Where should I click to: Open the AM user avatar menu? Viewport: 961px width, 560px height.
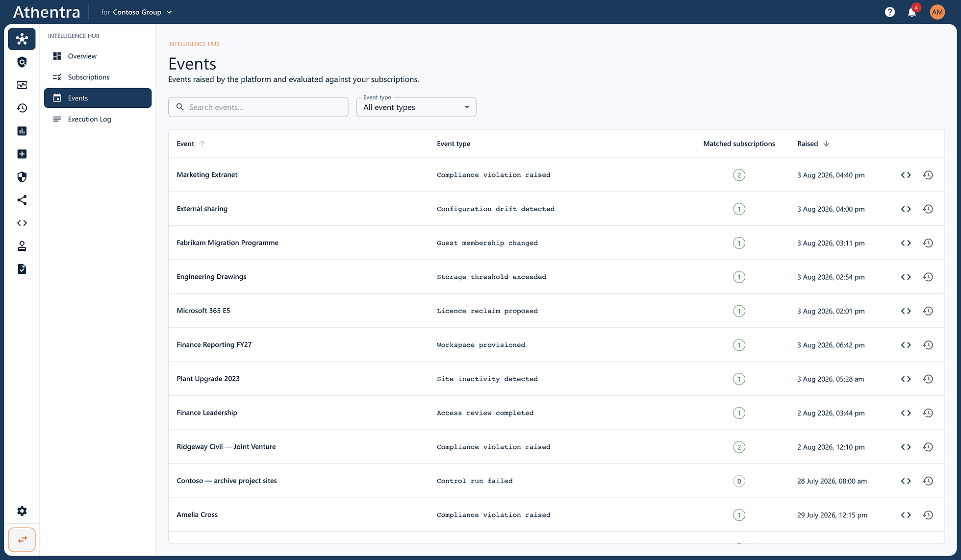[x=937, y=12]
